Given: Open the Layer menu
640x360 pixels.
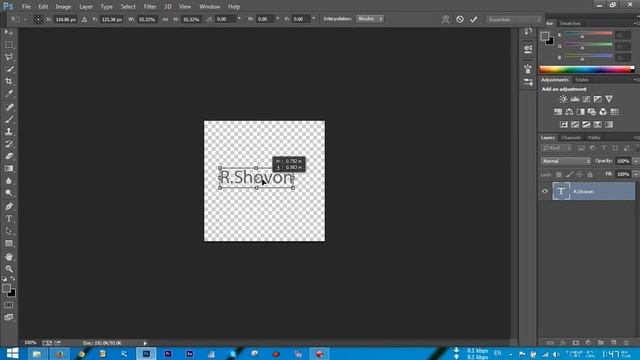Looking at the screenshot, I should (86, 7).
